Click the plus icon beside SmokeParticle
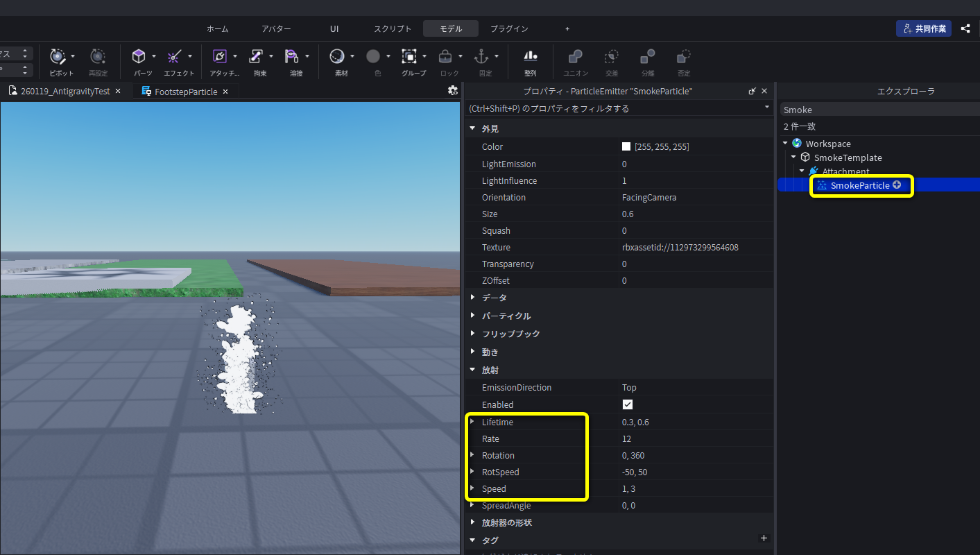Viewport: 980px width, 555px height. [897, 185]
